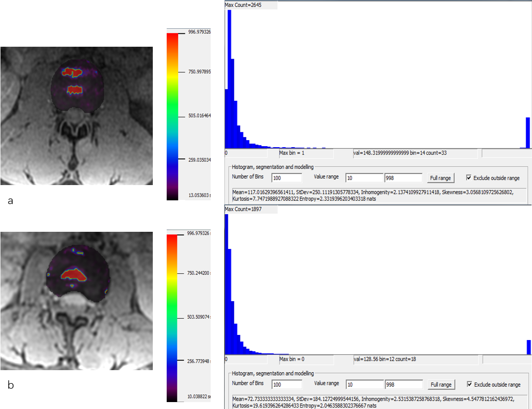The width and height of the screenshot is (532, 409).
Task: Toggle Exclude outside range in the upper panel
Action: (x=469, y=178)
